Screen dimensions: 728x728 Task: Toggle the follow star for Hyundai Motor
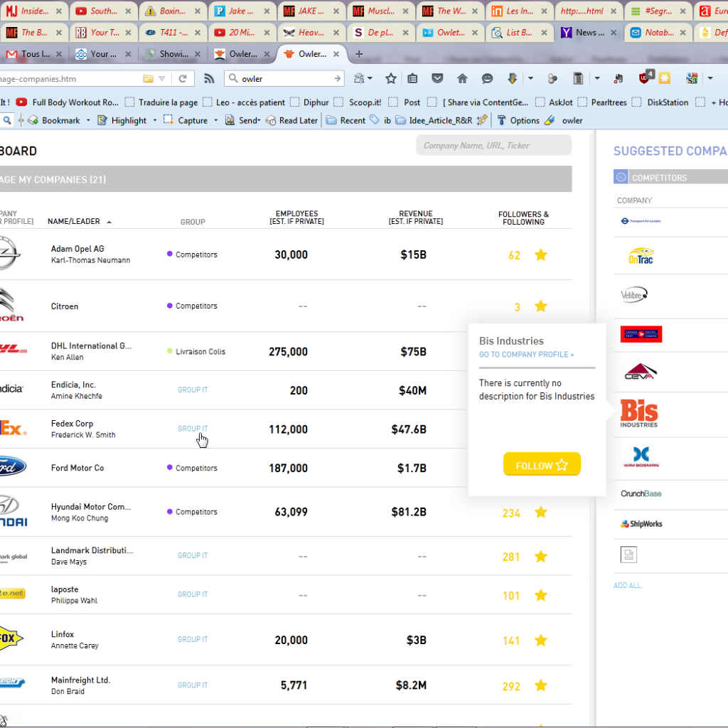(x=541, y=512)
